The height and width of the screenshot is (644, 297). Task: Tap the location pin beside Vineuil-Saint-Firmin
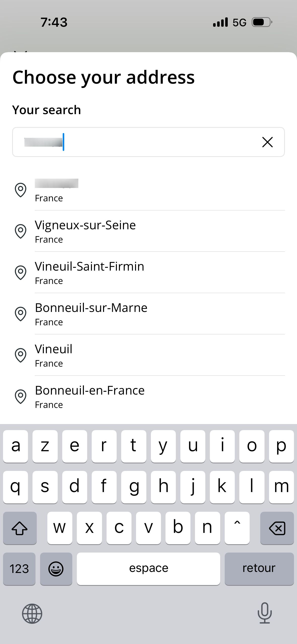click(x=21, y=272)
